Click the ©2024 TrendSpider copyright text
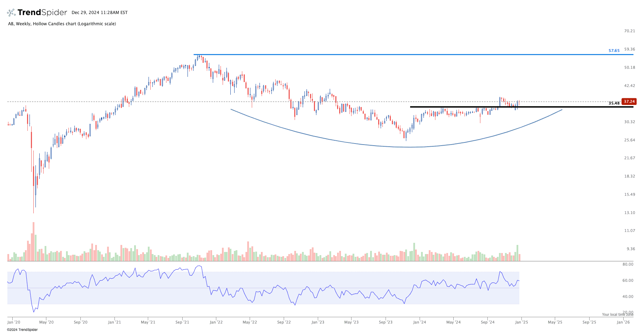 22,329
